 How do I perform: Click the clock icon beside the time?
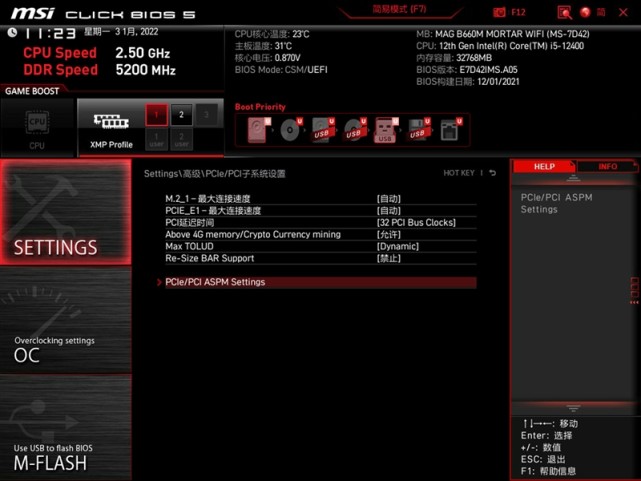[12, 32]
